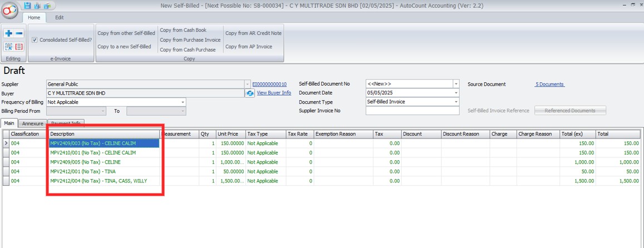Click the AutoCount application logo button

coord(10,11)
